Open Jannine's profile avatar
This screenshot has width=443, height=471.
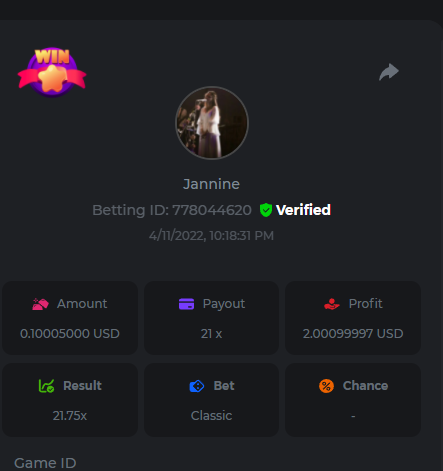point(212,123)
